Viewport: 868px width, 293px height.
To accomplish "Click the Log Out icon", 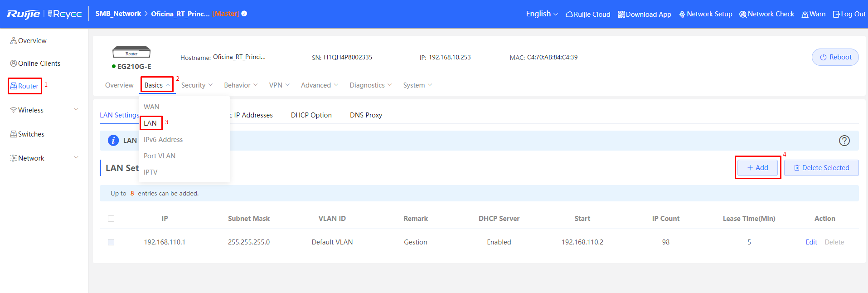I will coord(837,15).
